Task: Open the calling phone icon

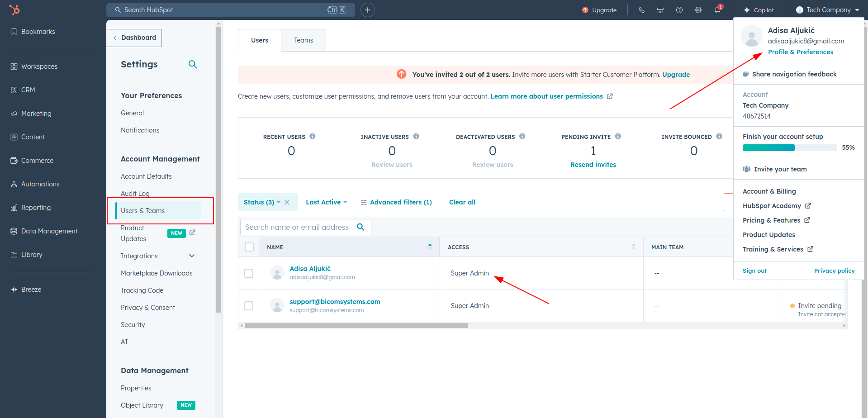Action: [641, 10]
